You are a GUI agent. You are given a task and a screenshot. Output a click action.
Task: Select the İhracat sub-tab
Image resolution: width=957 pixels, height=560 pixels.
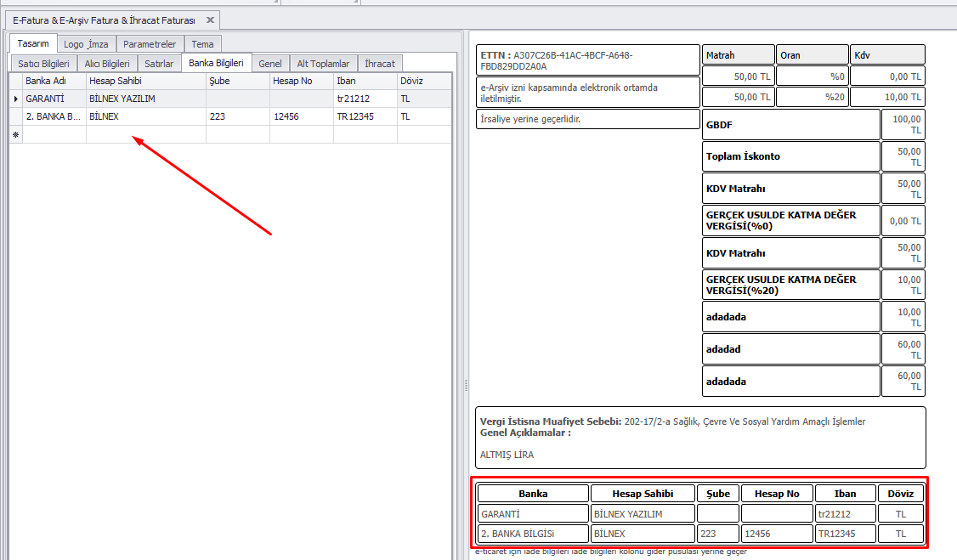[379, 64]
